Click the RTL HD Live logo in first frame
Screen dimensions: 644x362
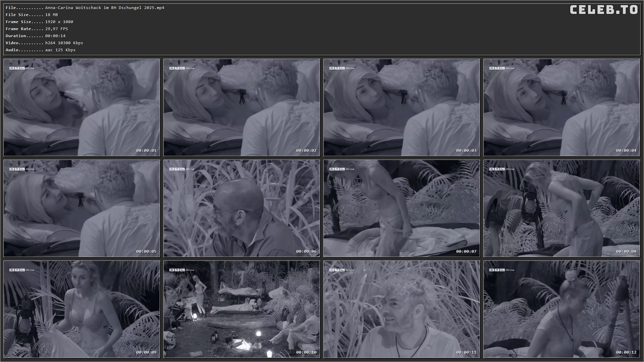click(x=21, y=68)
